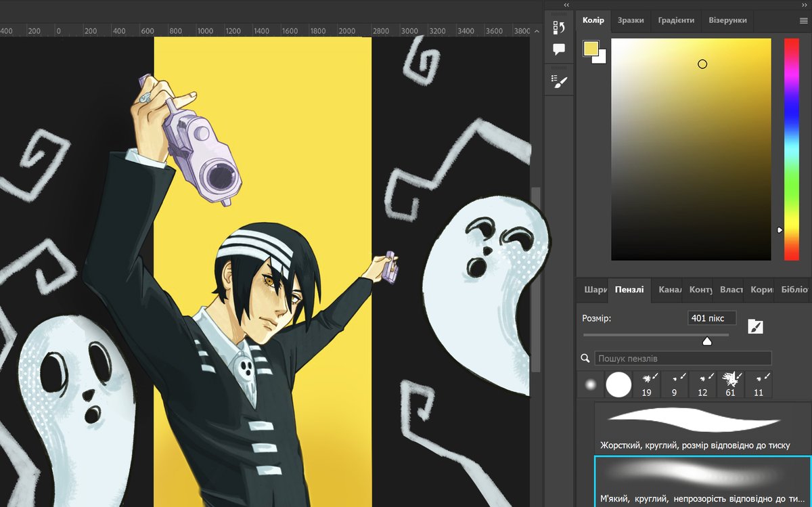Toggle Brush Settings panel button beside size

pos(755,327)
